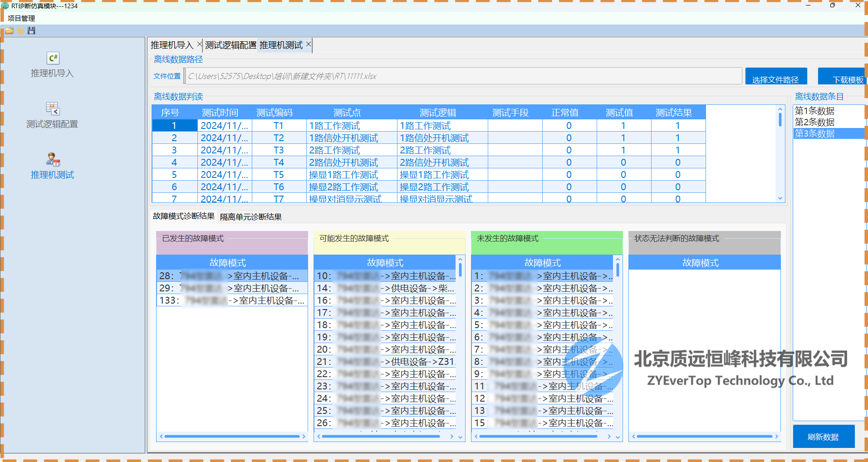Screen dimensions: 868x462
Task: Click the 2路工作测试 test point cell
Action: click(352, 150)
